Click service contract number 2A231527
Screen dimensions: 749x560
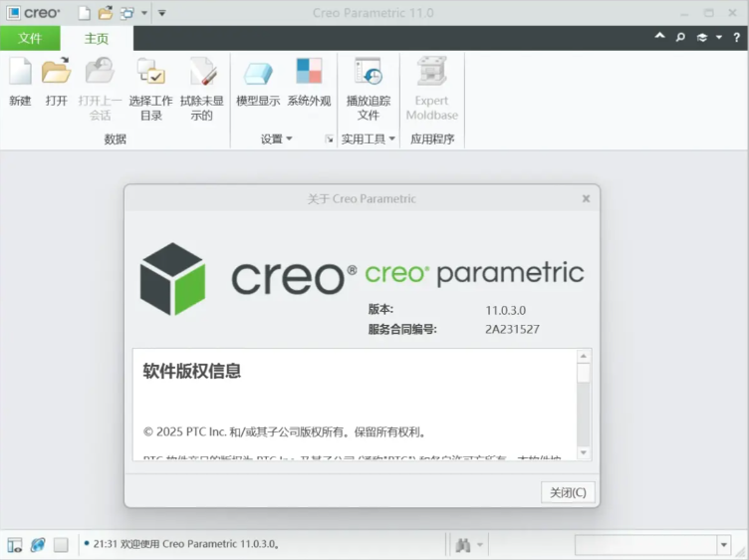pyautogui.click(x=512, y=329)
